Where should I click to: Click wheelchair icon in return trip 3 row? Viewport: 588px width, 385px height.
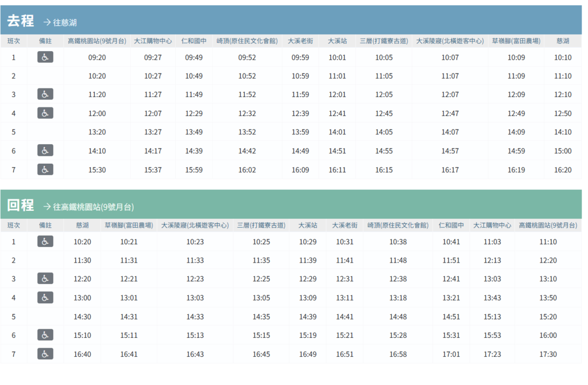click(45, 279)
